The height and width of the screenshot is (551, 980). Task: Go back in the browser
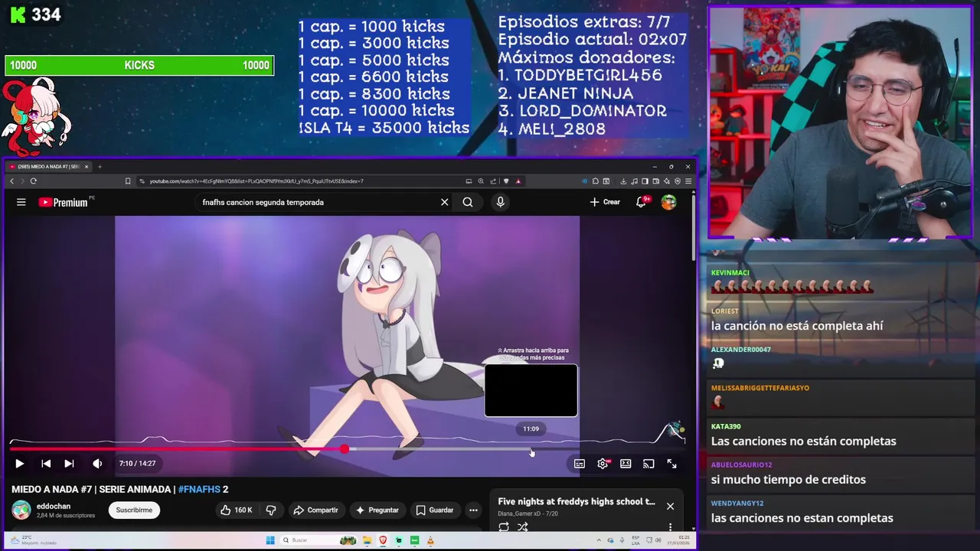11,181
